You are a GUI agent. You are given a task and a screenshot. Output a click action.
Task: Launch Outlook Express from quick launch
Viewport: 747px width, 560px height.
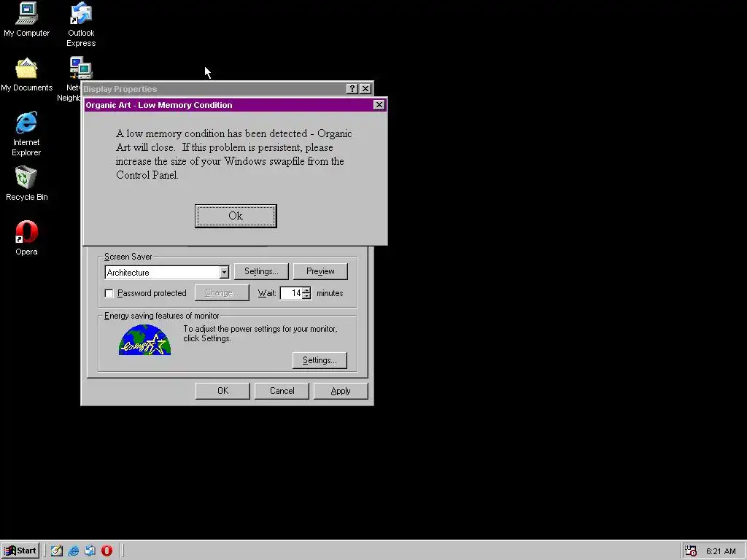pos(90,551)
